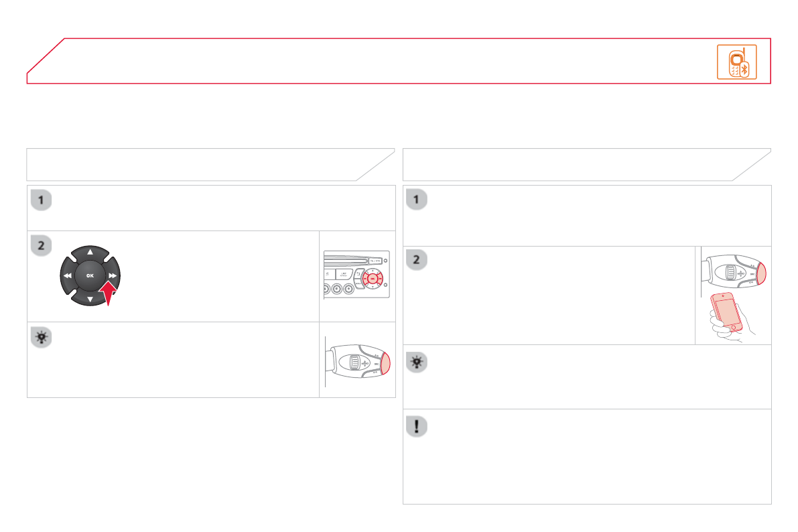The width and height of the screenshot is (798, 532).
Task: Click the step 1 badge in left panel
Action: (42, 200)
